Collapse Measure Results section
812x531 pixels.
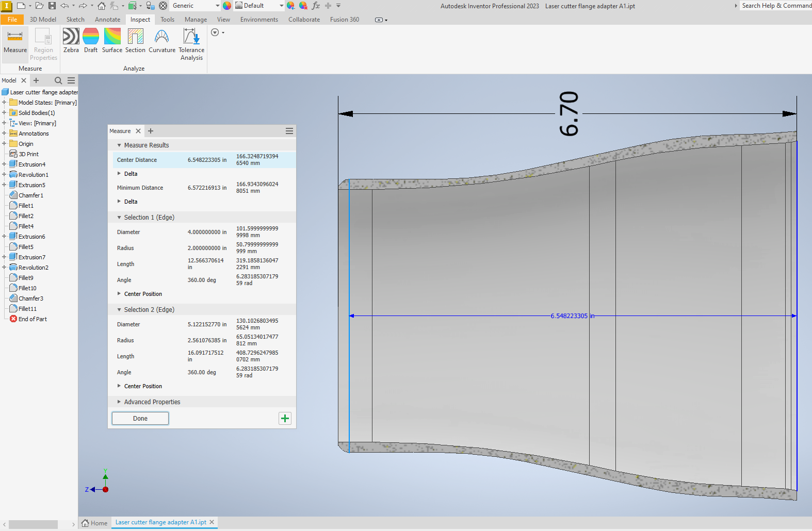119,145
